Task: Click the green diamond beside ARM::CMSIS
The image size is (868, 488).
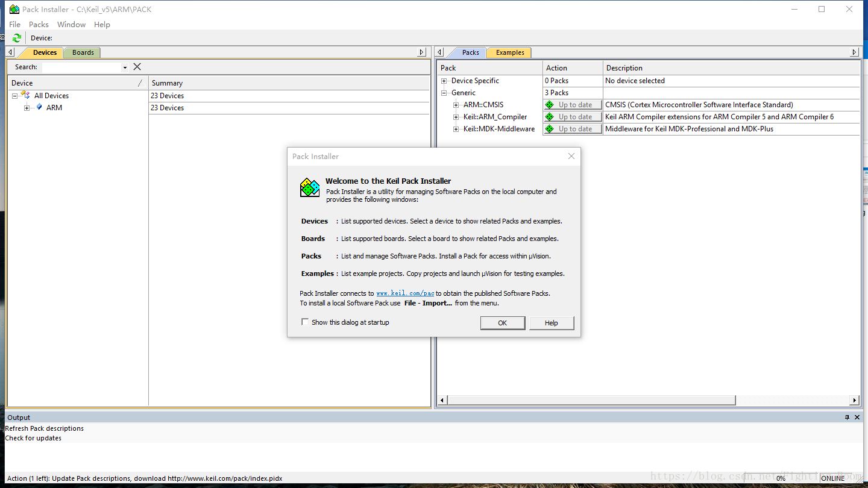Action: (x=549, y=105)
